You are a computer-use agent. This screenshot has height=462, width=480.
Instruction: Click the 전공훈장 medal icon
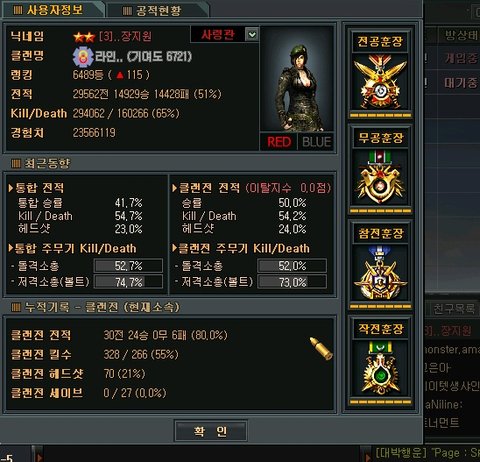[x=380, y=82]
